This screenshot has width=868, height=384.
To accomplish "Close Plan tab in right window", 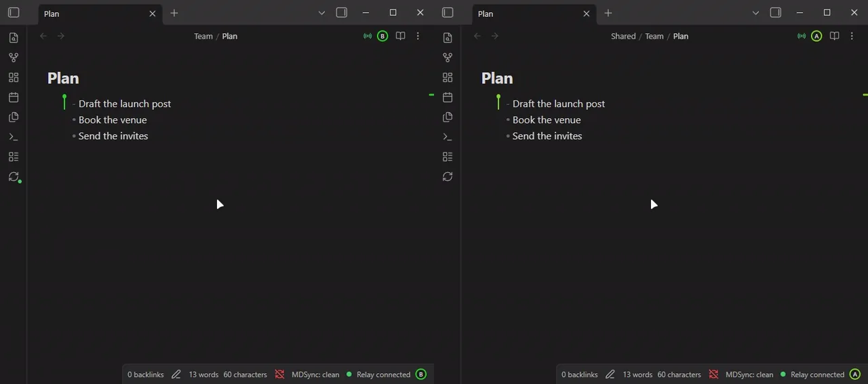I will (586, 14).
